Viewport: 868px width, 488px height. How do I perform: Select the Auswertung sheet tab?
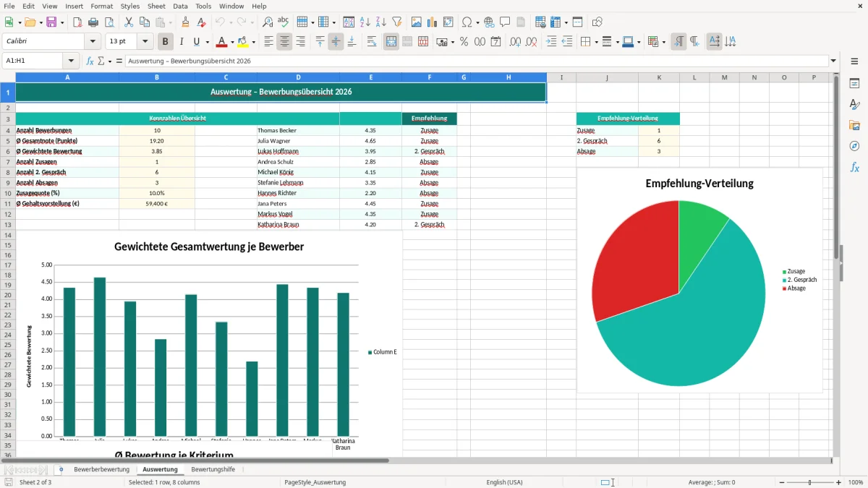click(x=160, y=469)
